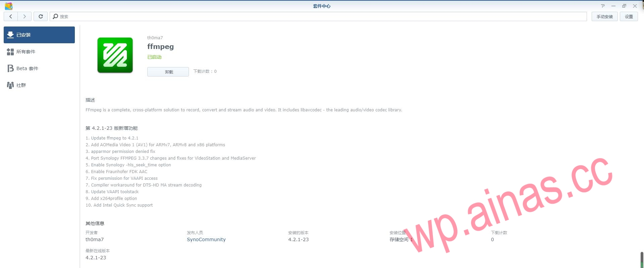Screen dimensions: 644x268
Task: Click the Package Center logo icon
Action: (x=9, y=6)
